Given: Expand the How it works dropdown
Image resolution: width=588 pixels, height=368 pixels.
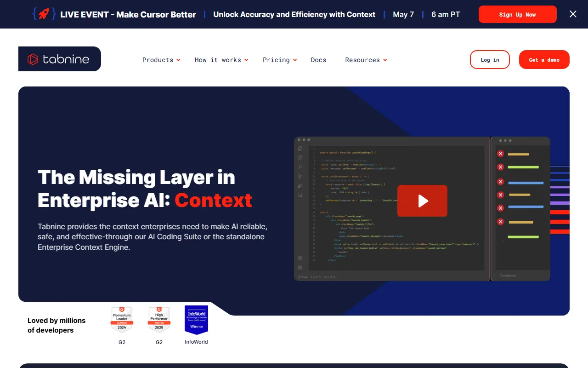Looking at the screenshot, I should 221,60.
